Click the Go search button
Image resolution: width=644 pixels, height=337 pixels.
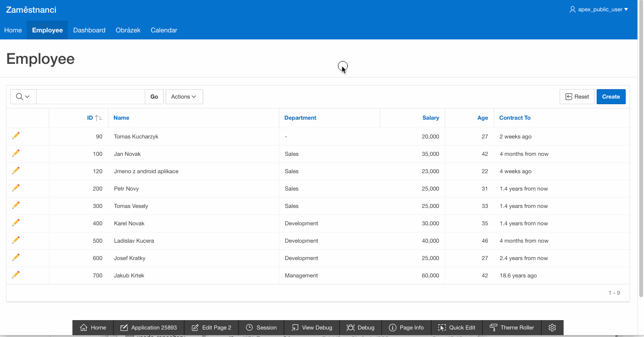(x=154, y=97)
